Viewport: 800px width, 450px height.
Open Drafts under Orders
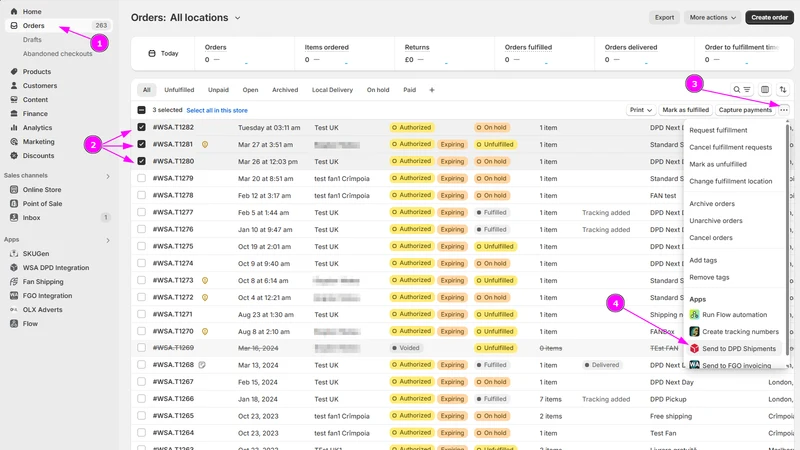[x=32, y=40]
